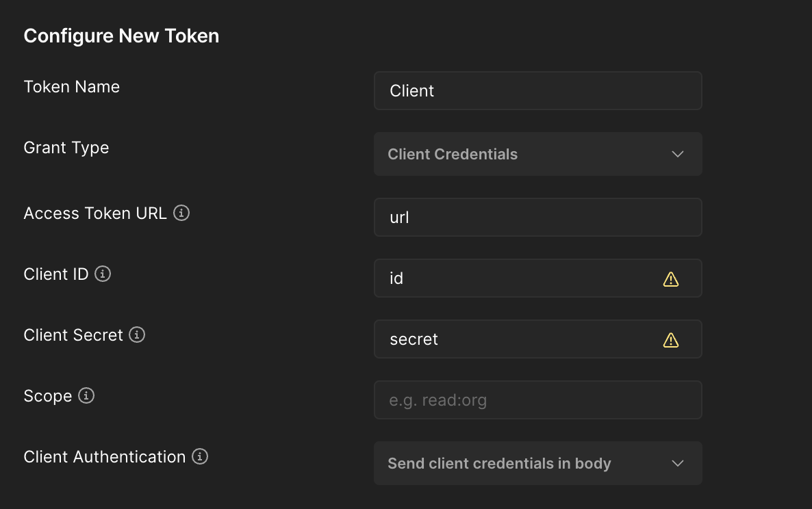Click the info icon beside Client ID label
The image size is (812, 509).
tap(103, 274)
